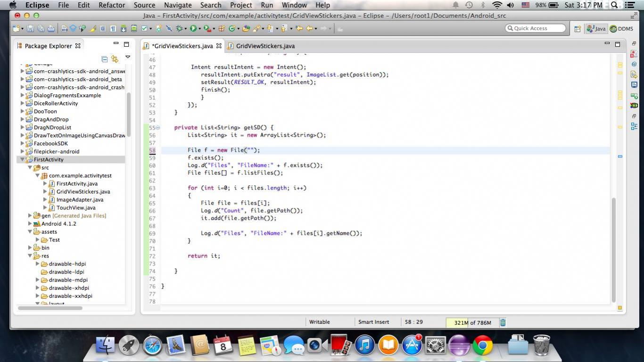Create new Java package from toolbar
This screenshot has height=362, width=644.
point(222,28)
